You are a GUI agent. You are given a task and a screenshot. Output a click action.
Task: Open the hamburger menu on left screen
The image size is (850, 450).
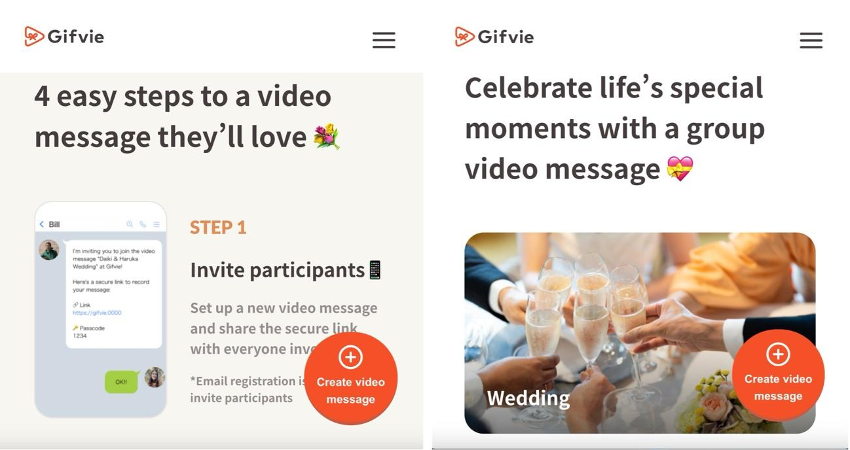[384, 40]
